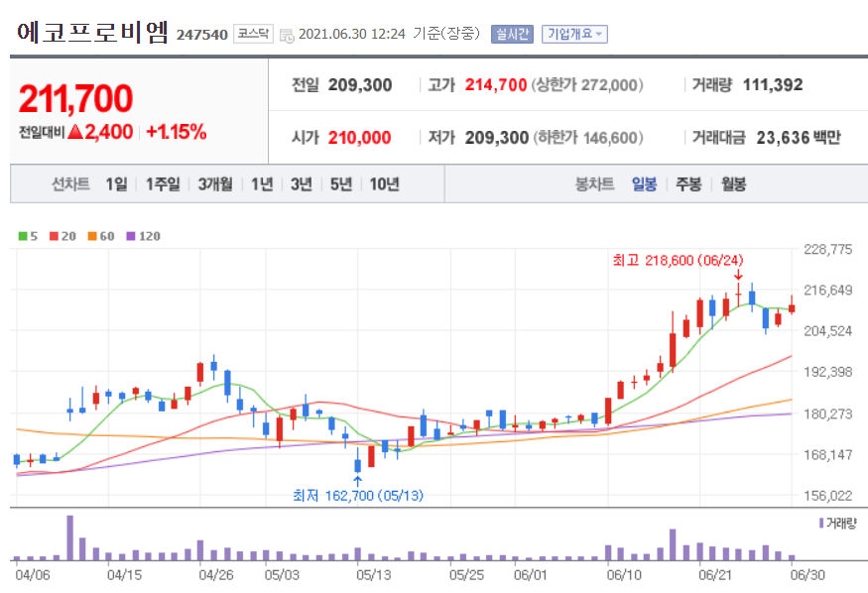Image resolution: width=868 pixels, height=593 pixels.
Task: Click the 156,022 price axis label
Action: 828,496
